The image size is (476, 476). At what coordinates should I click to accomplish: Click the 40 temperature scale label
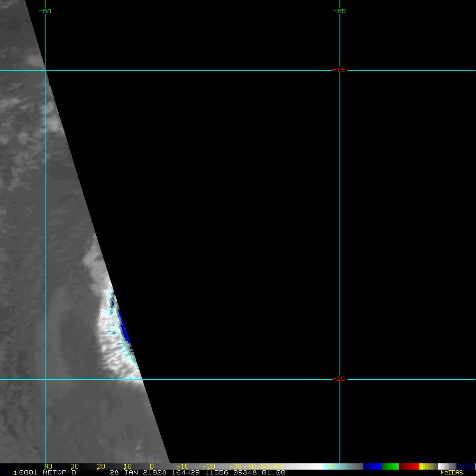(x=48, y=466)
